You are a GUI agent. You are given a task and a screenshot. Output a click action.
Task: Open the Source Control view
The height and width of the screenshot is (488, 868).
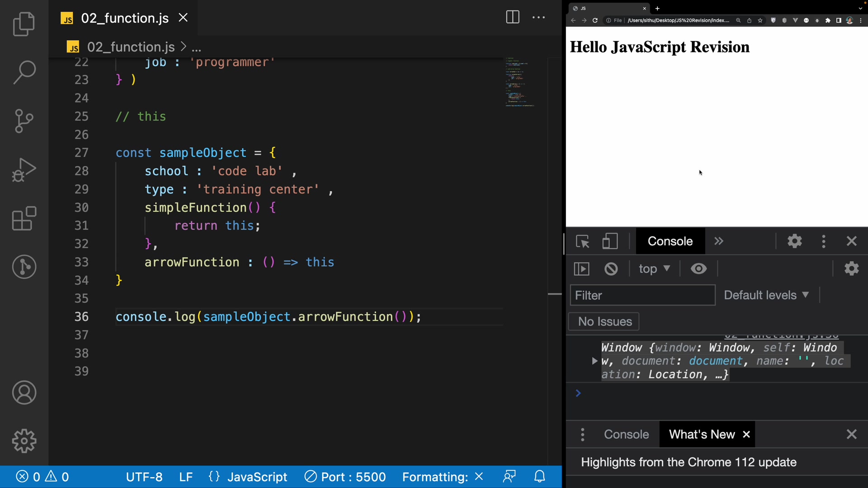(24, 121)
